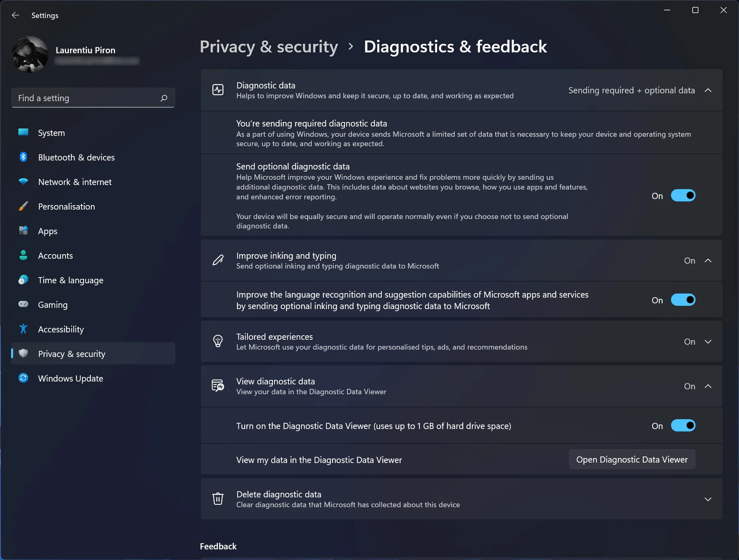Collapse the Diagnostic data section
The height and width of the screenshot is (560, 739).
pos(707,90)
